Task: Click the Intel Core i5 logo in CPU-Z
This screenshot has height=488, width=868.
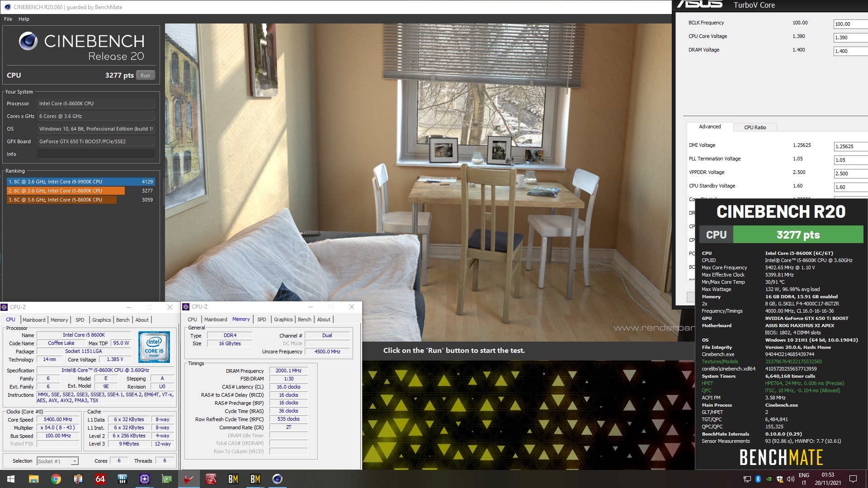Action: click(x=154, y=347)
